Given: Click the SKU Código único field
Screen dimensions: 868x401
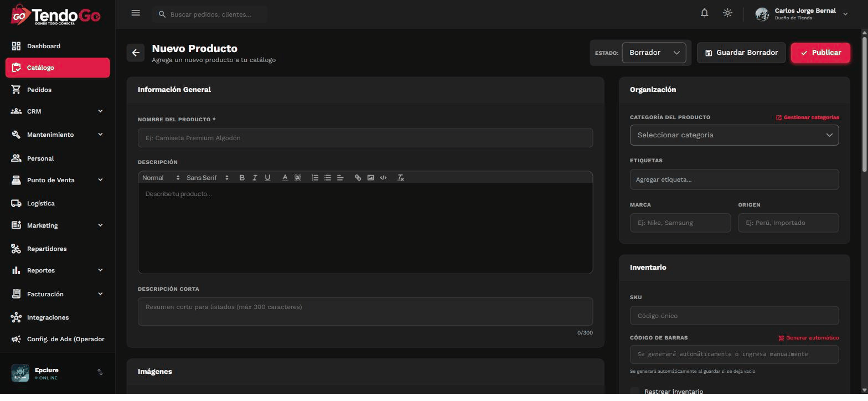Looking at the screenshot, I should (x=734, y=316).
